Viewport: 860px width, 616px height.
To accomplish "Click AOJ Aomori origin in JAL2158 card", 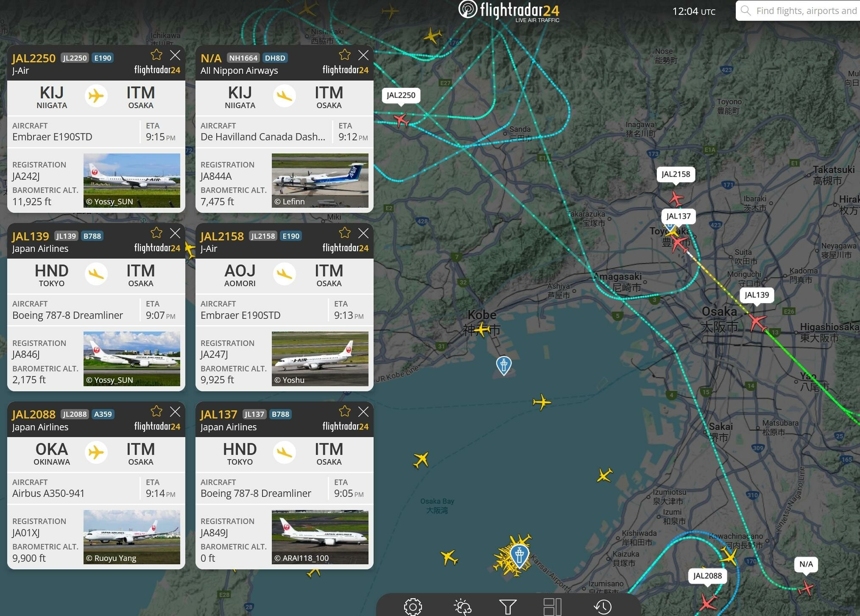I will point(240,275).
